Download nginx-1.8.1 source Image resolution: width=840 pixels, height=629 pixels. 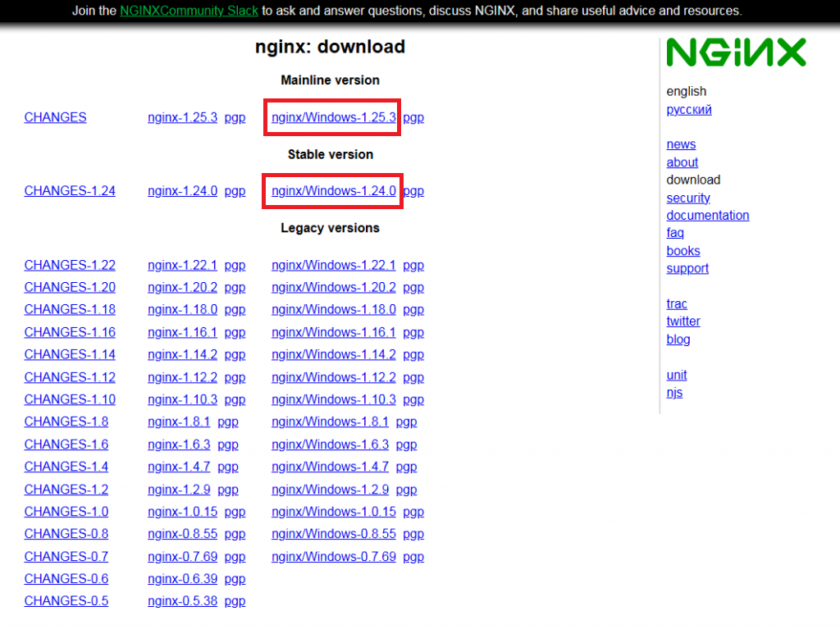point(179,422)
